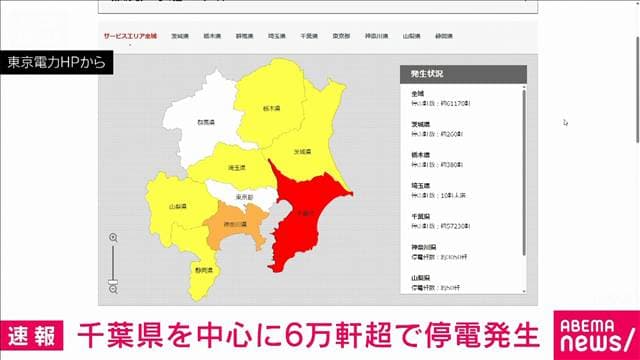The image size is (640, 360).
Task: Click 栃木県 entry in the 発生状況 list
Action: [437, 160]
